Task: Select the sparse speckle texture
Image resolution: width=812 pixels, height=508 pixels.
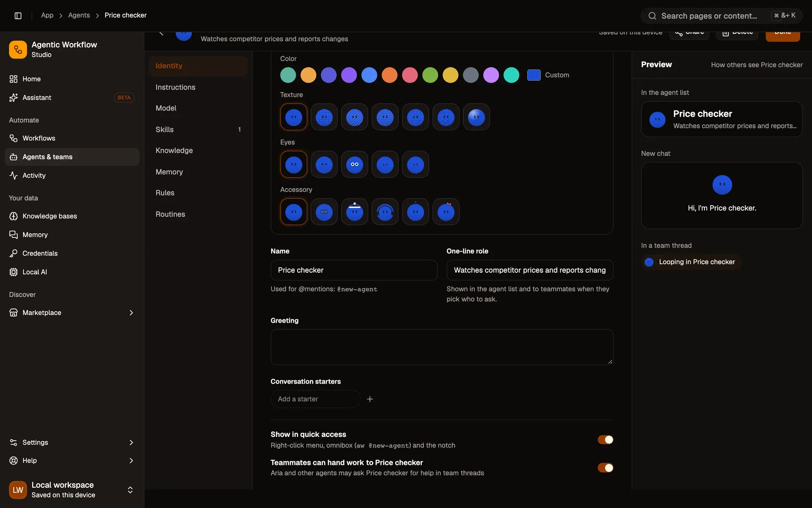Action: pos(446,117)
